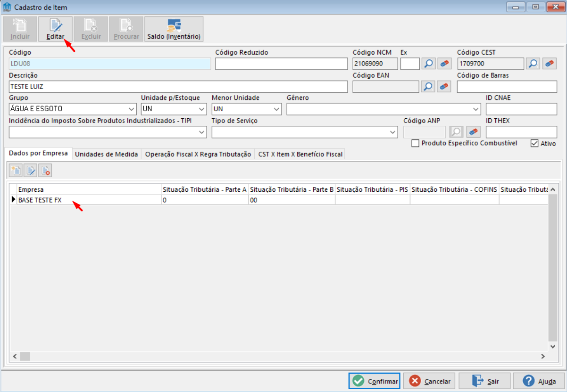The image size is (567, 392).
Task: Click Situação Tributária - Parte A header
Action: point(205,189)
